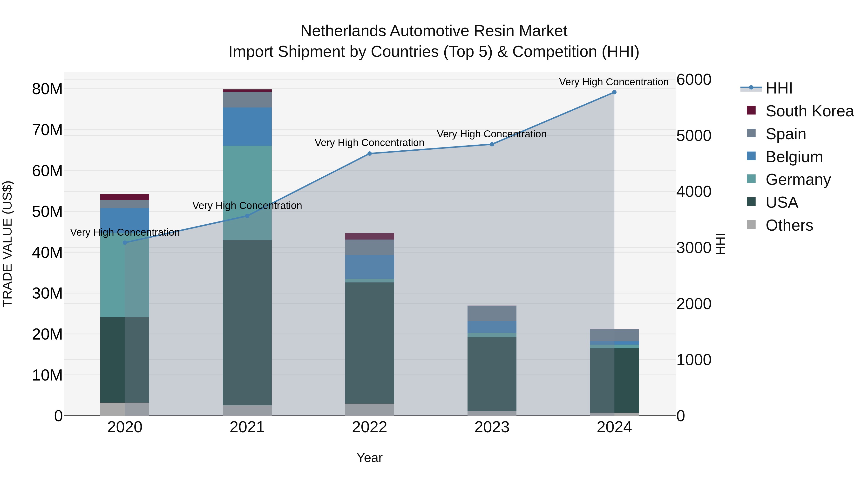Select the Germany segment of the 2020 bar
868x488 pixels.
click(x=125, y=275)
